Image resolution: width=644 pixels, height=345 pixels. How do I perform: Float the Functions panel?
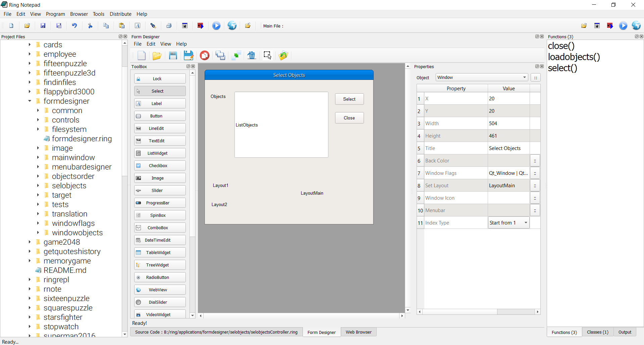tap(637, 37)
